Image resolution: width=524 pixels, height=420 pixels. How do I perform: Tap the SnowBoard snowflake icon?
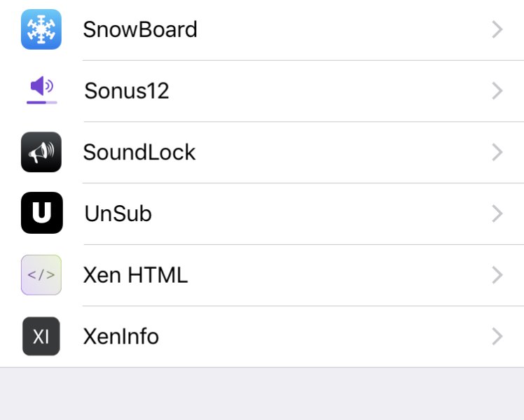(41, 29)
